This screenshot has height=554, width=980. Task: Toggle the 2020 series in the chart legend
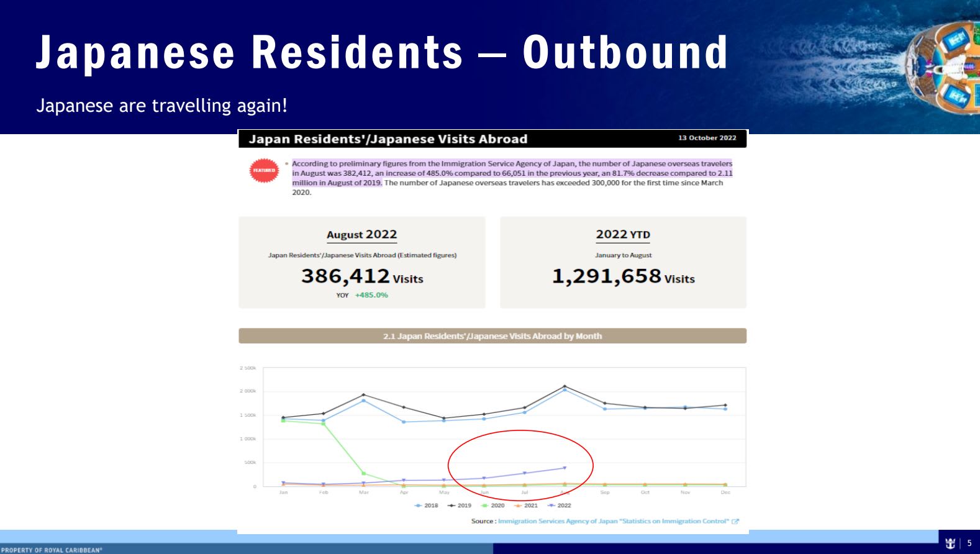coord(493,506)
